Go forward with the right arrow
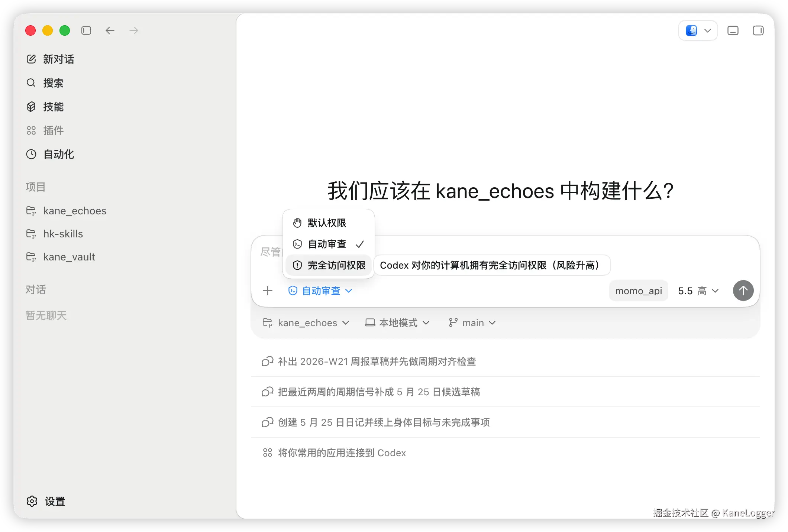 click(x=134, y=30)
